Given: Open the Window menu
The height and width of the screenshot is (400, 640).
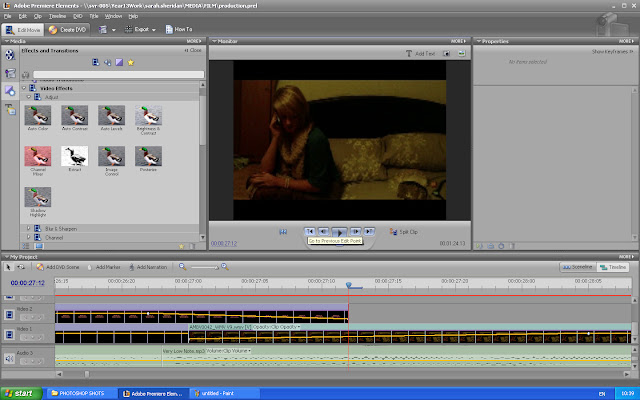Looking at the screenshot, I should click(x=113, y=16).
